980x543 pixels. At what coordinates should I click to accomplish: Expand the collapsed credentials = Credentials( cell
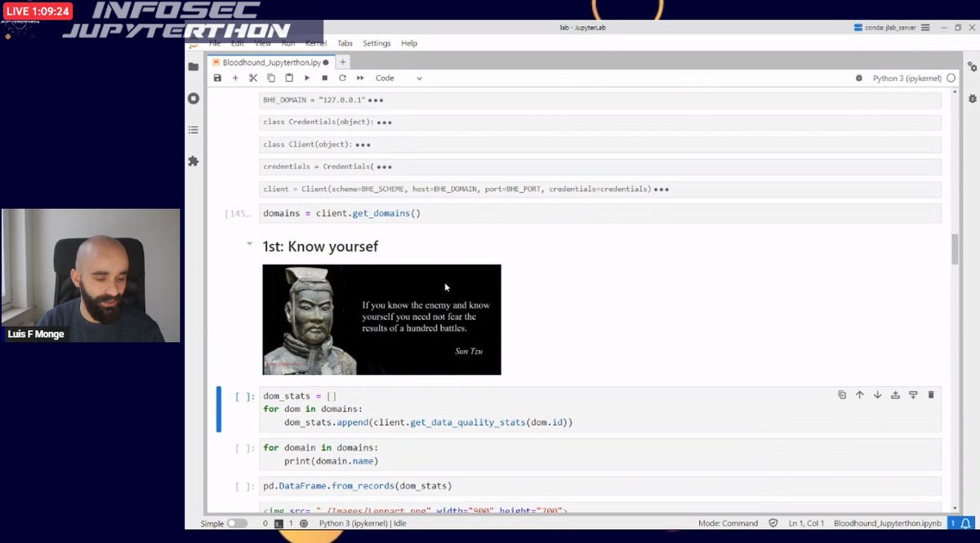click(385, 167)
